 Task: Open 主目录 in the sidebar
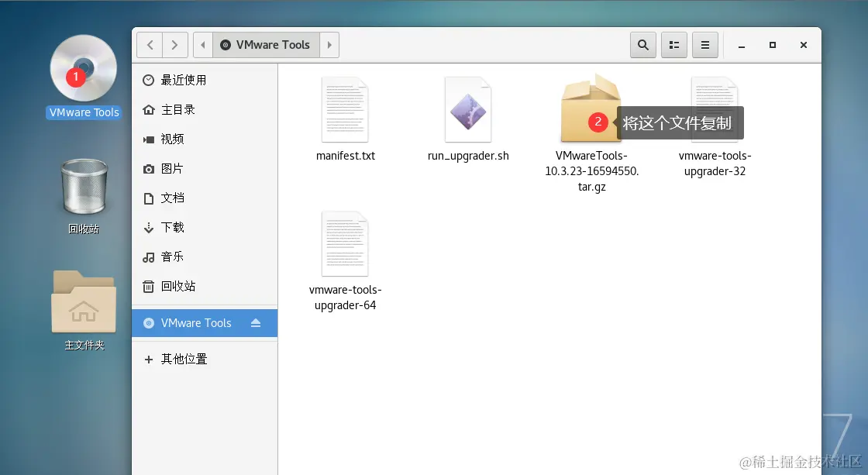point(205,109)
